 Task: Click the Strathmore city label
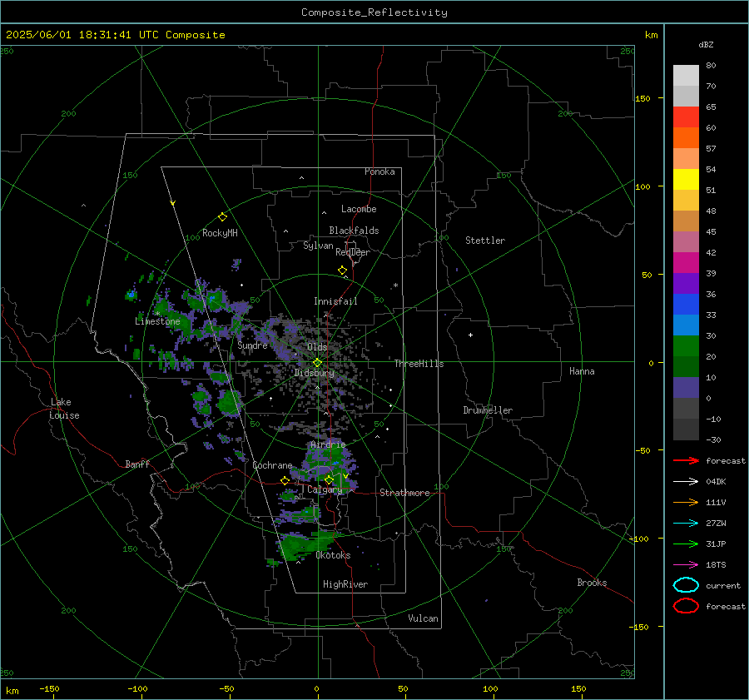click(x=404, y=493)
